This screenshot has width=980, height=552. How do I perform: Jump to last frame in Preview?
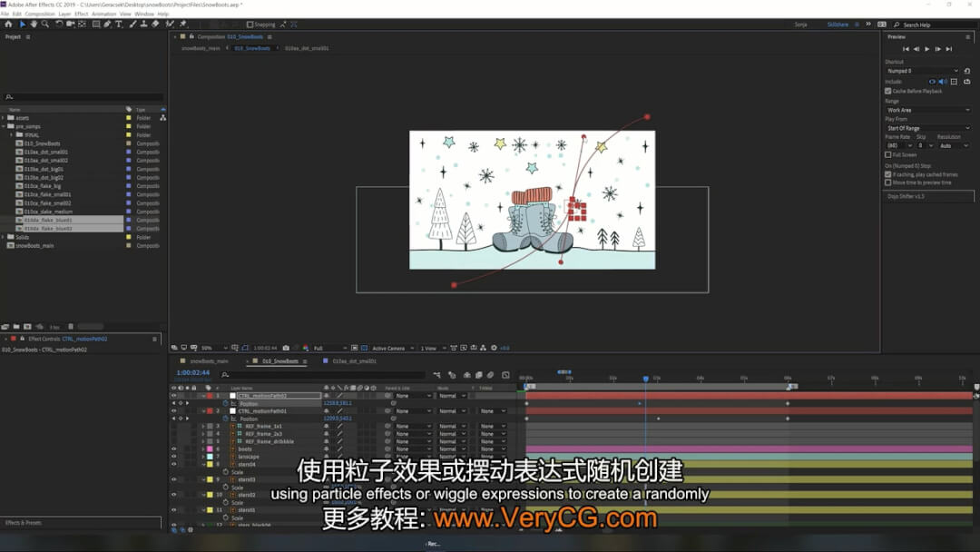click(949, 49)
